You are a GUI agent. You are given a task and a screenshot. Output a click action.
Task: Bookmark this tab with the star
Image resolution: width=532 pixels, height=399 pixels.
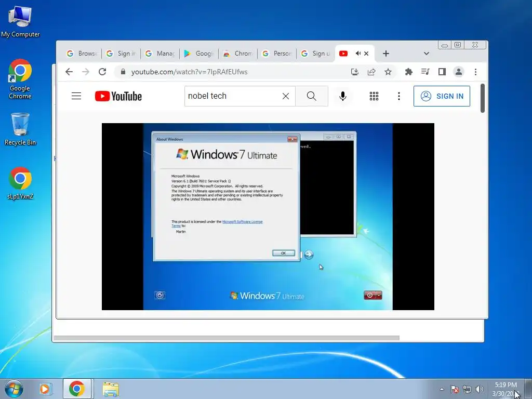pos(388,72)
